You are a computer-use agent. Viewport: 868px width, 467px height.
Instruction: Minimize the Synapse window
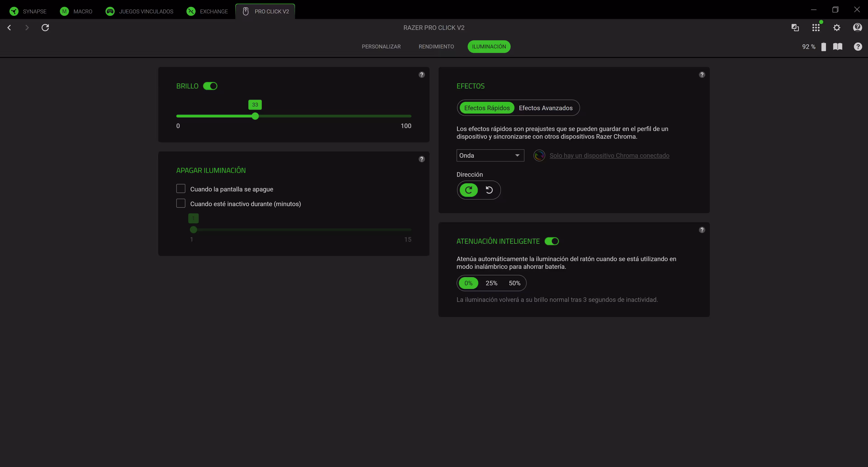(814, 10)
